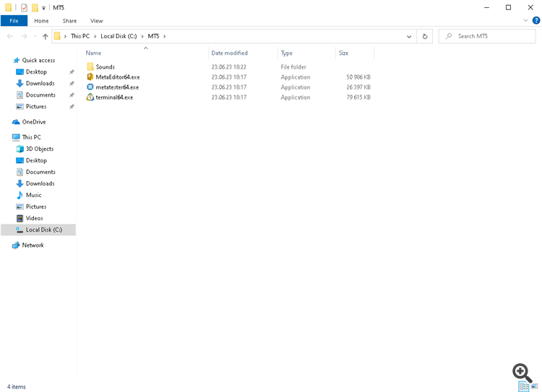Click MT5 in address breadcrumb
Screen dimensions: 542x392
click(x=153, y=36)
